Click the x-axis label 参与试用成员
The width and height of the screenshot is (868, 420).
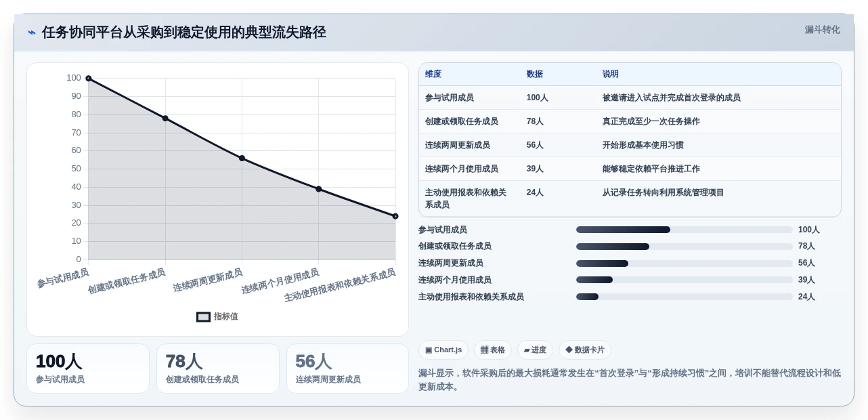63,278
